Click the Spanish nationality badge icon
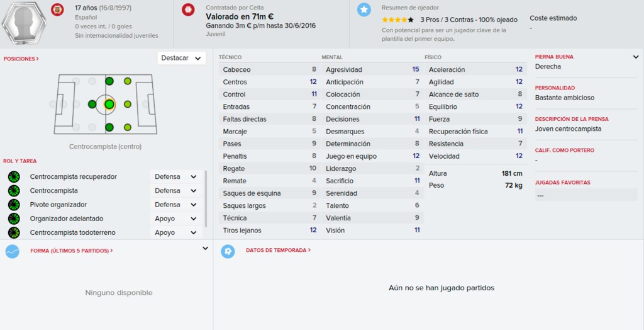The image size is (644, 330). tap(57, 9)
